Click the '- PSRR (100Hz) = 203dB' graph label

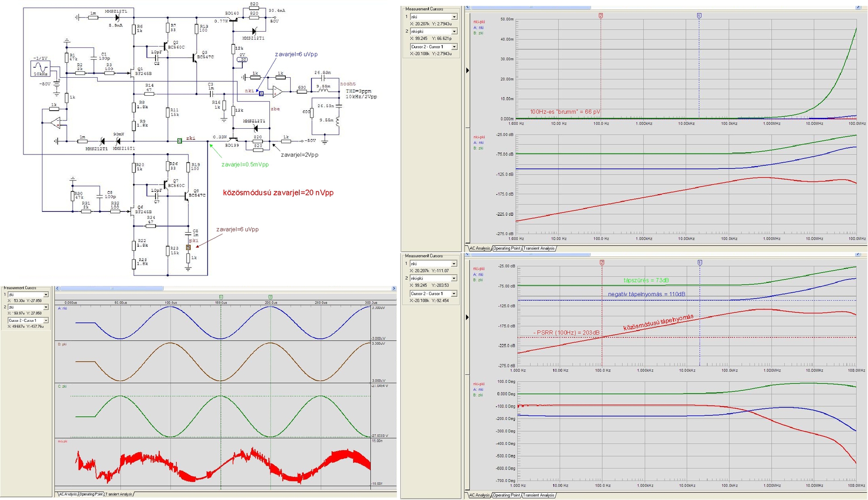coord(566,332)
